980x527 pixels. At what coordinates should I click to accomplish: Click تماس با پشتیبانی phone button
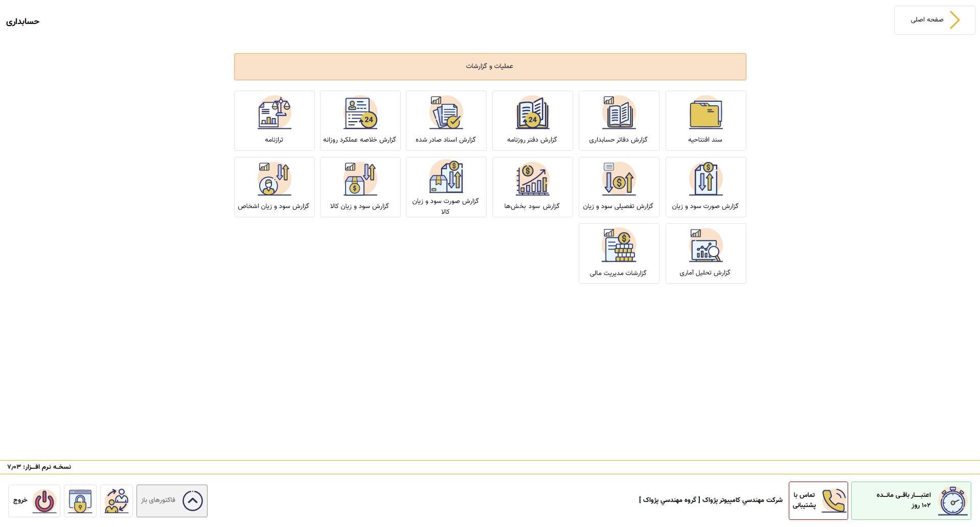[x=818, y=501]
